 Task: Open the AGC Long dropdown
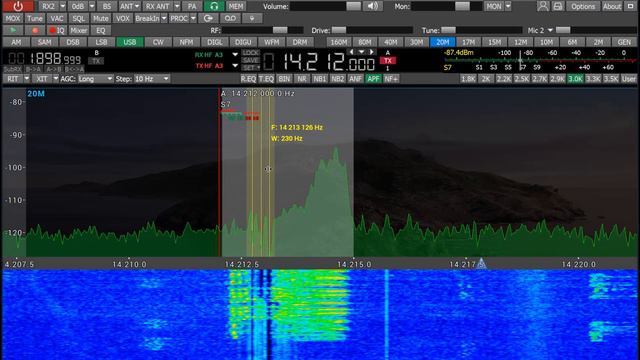click(x=95, y=79)
